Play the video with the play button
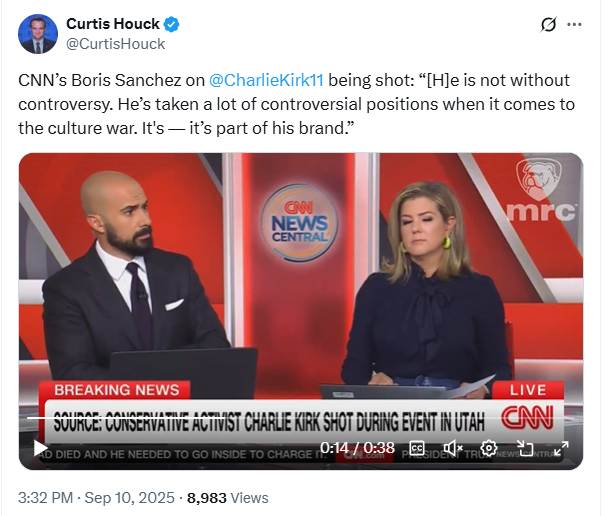Screen dimensions: 608x516 [x=40, y=448]
